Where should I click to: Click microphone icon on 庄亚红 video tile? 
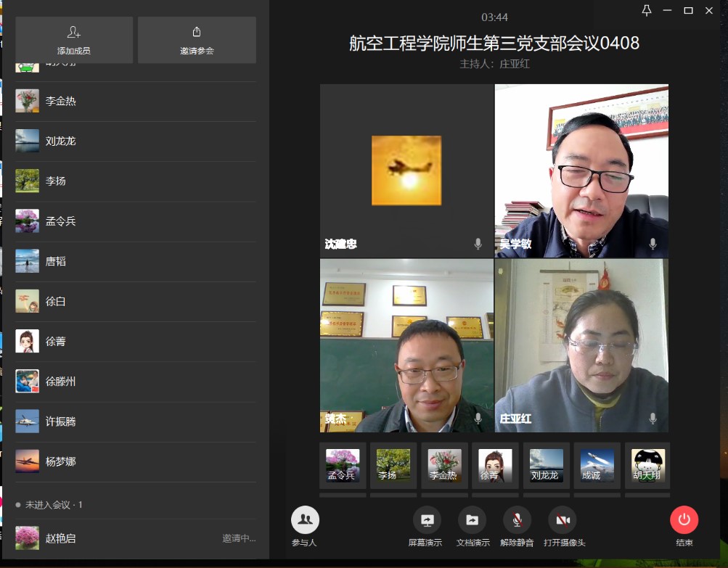(653, 419)
